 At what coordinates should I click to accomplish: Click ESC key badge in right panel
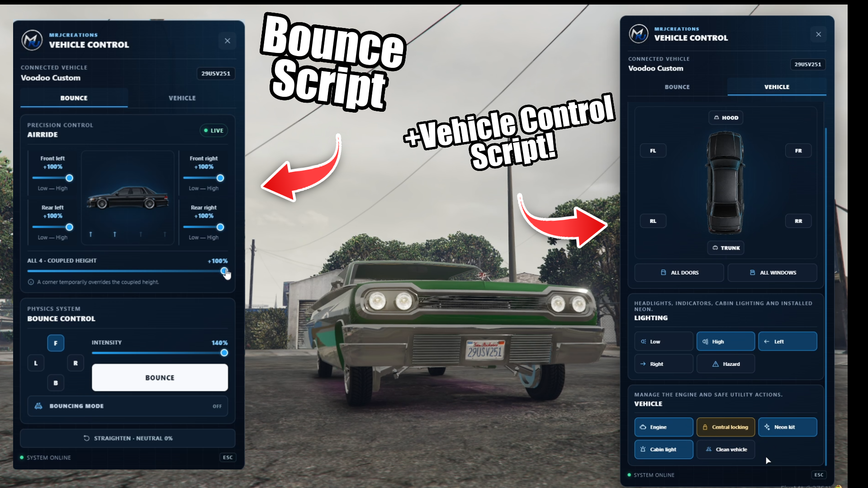point(819,474)
